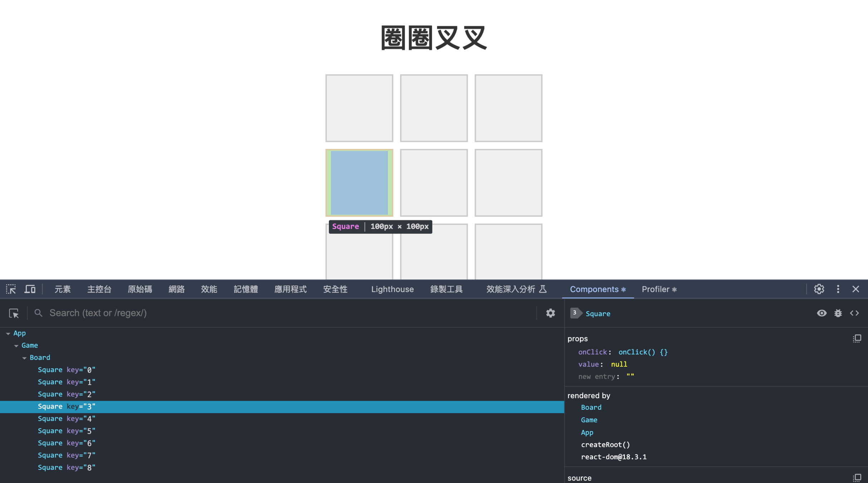
Task: Collapse the Game tree node
Action: [x=16, y=346]
